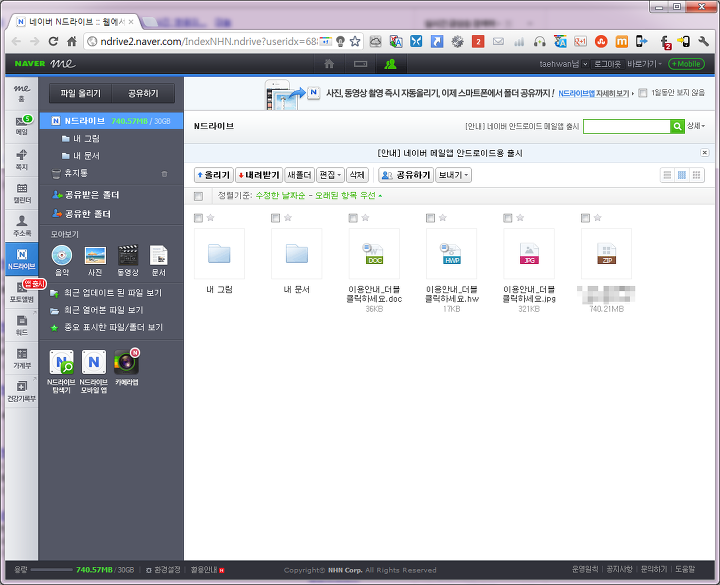Click the 올리기 upload button

[213, 175]
